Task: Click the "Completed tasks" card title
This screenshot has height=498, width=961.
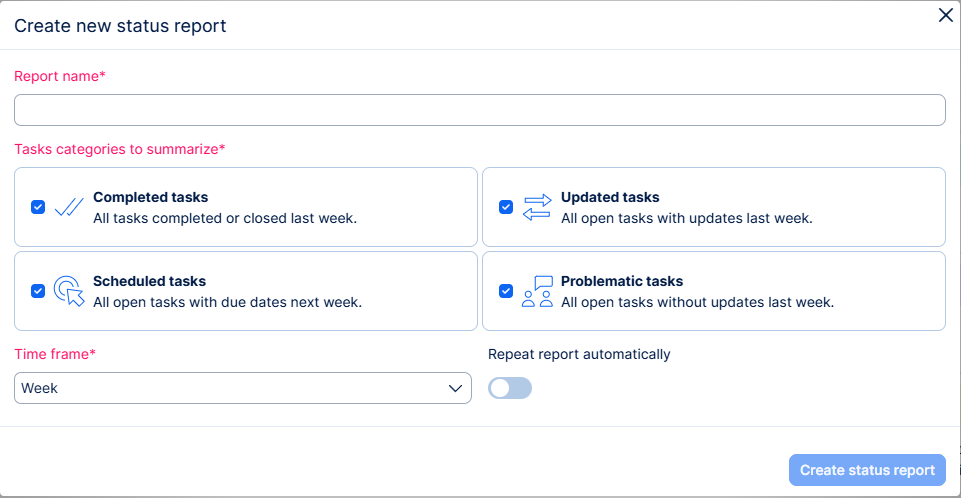Action: (x=150, y=198)
